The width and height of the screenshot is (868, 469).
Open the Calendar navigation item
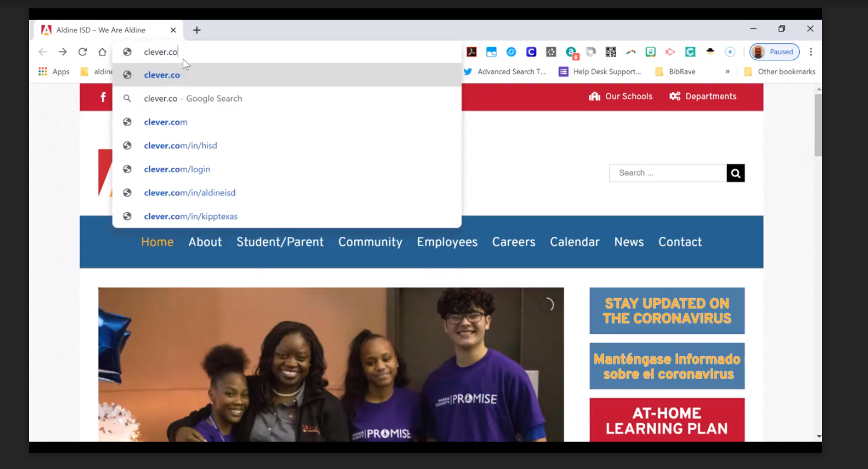[575, 242]
